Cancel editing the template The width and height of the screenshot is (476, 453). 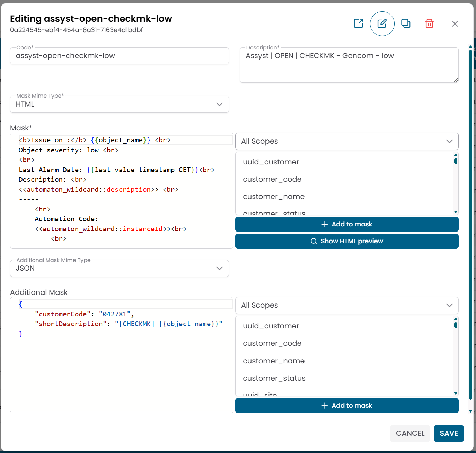click(410, 433)
